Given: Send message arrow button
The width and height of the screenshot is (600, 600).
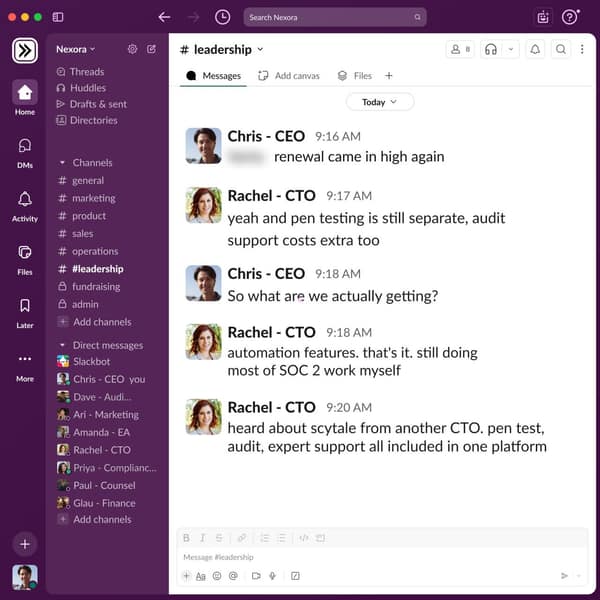Looking at the screenshot, I should (564, 576).
